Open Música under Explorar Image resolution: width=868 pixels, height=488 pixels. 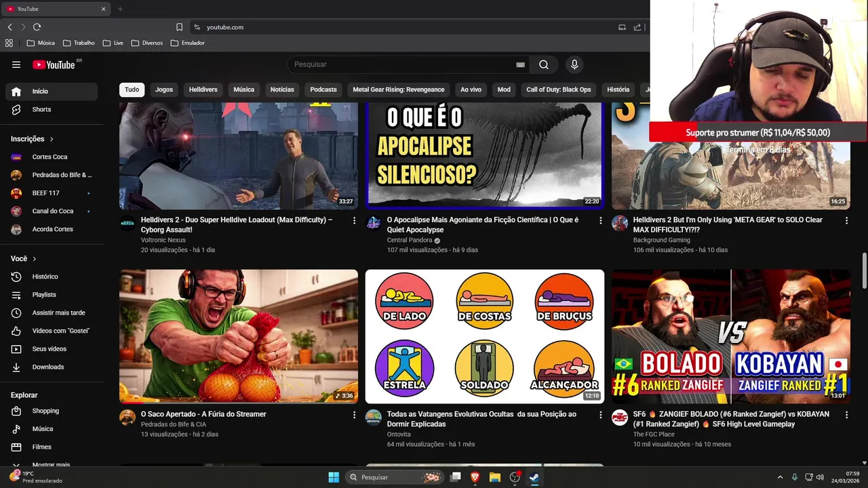52,429
